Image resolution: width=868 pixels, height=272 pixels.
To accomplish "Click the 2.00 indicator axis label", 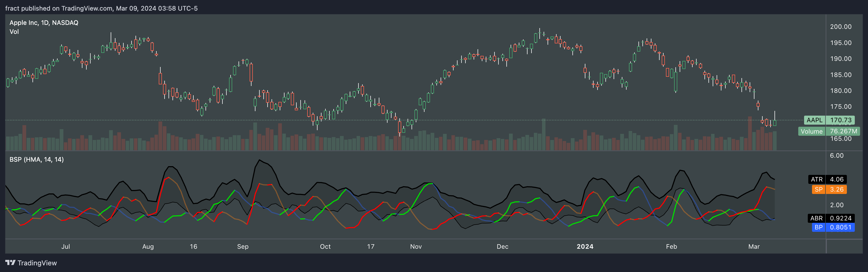I will coord(837,205).
